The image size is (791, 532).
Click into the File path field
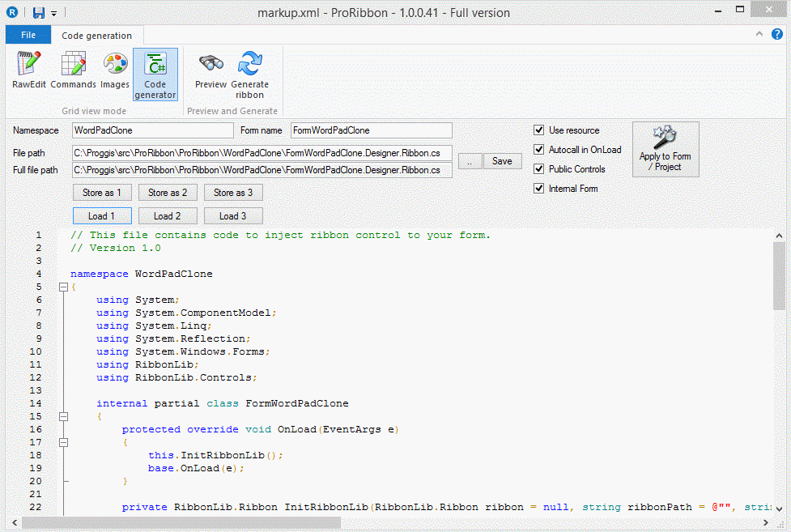point(262,153)
